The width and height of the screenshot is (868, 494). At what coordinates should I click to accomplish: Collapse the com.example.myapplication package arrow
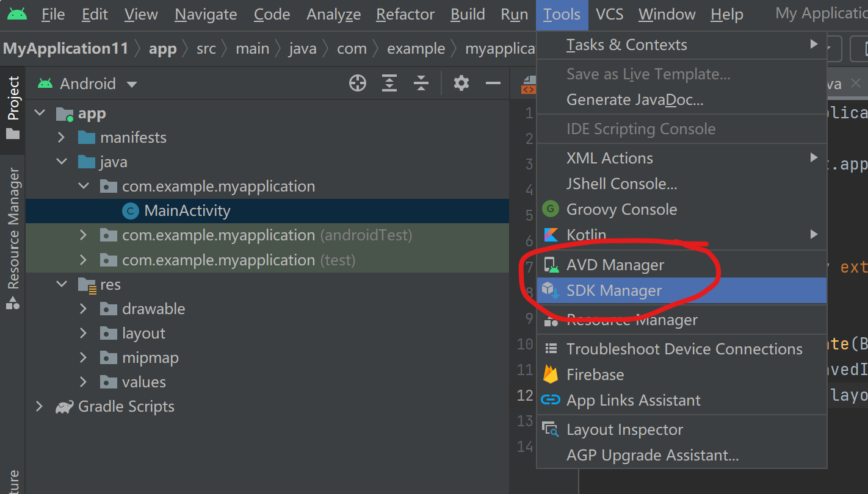84,187
